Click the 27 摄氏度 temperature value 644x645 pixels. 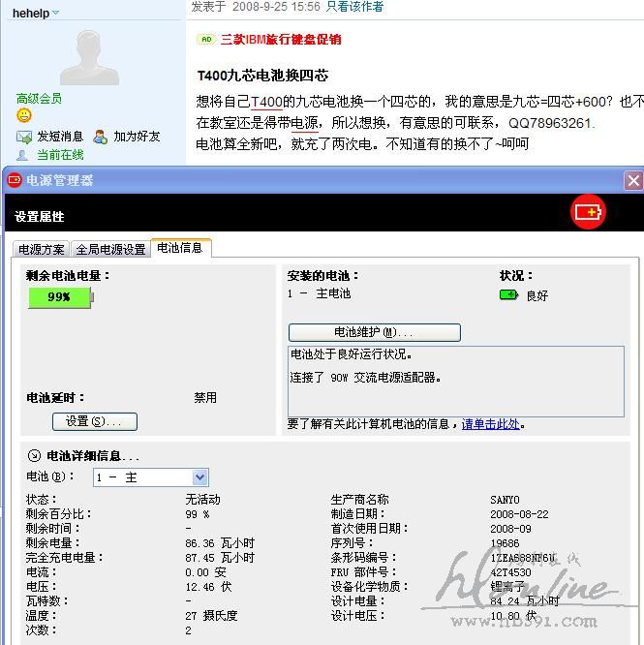tap(211, 616)
